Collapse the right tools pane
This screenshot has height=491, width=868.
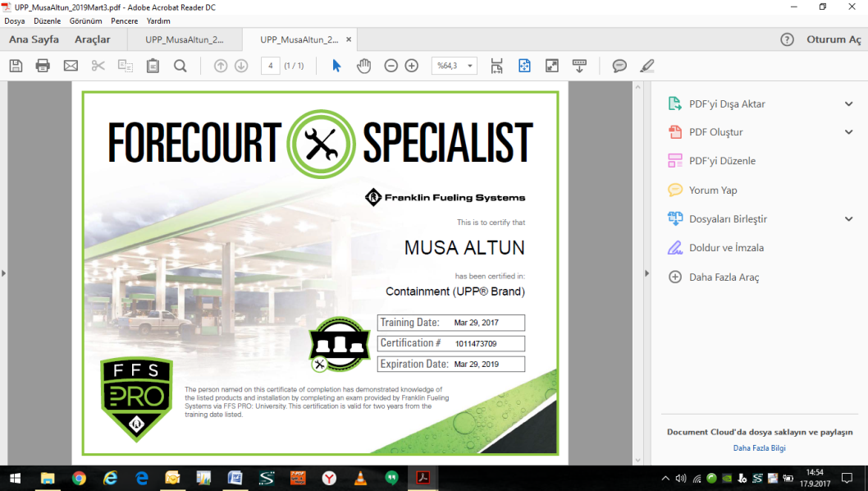pos(647,273)
